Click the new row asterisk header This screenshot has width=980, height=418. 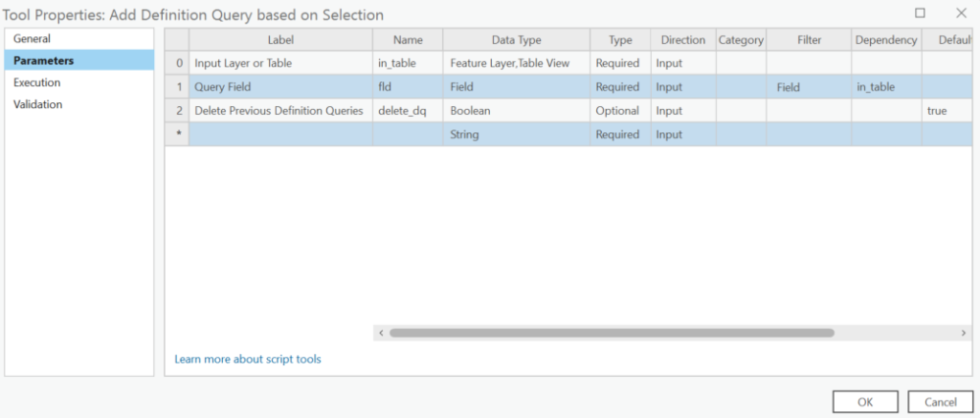coord(177,134)
